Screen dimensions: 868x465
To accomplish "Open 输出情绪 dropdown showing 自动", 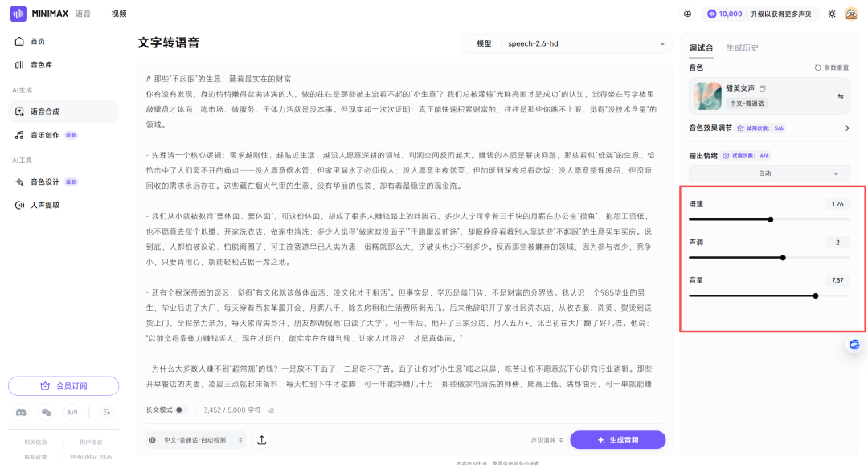I will [769, 173].
